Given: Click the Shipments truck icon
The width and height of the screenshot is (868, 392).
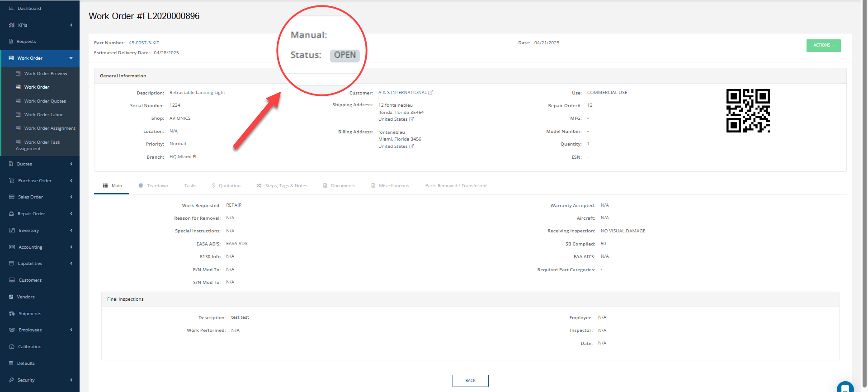Looking at the screenshot, I should pos(12,314).
